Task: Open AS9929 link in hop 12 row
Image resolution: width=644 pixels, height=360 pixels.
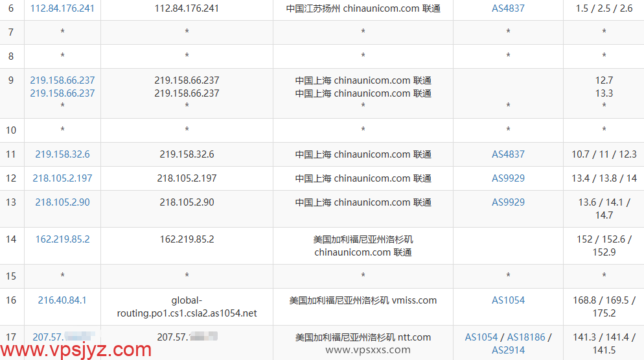Action: point(508,178)
